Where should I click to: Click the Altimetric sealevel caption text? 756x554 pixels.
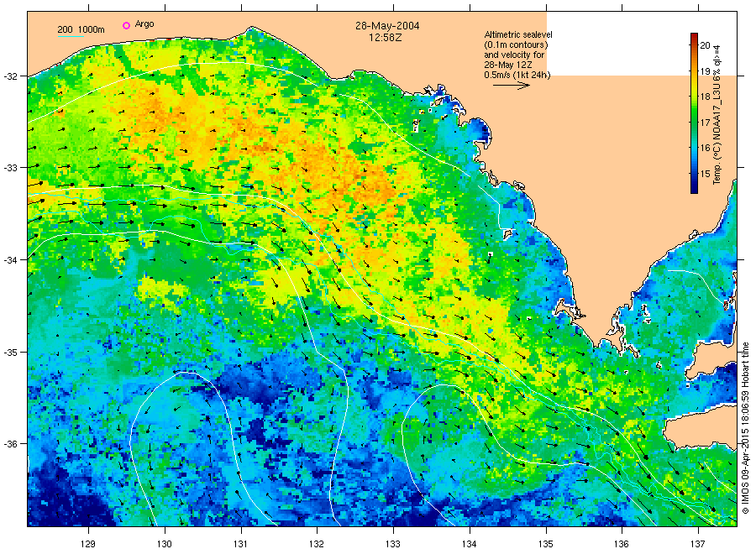pyautogui.click(x=517, y=34)
